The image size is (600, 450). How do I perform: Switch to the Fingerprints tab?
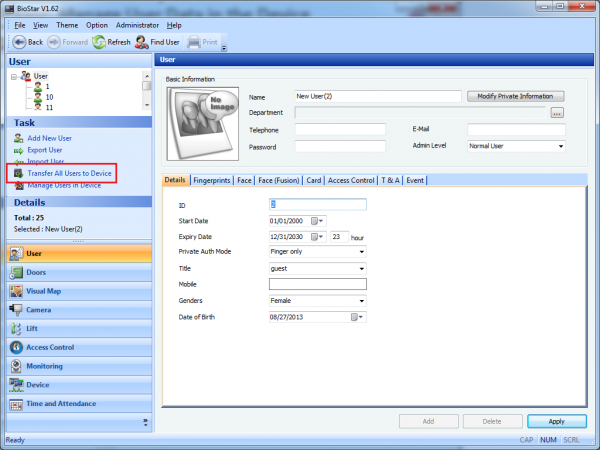(211, 180)
